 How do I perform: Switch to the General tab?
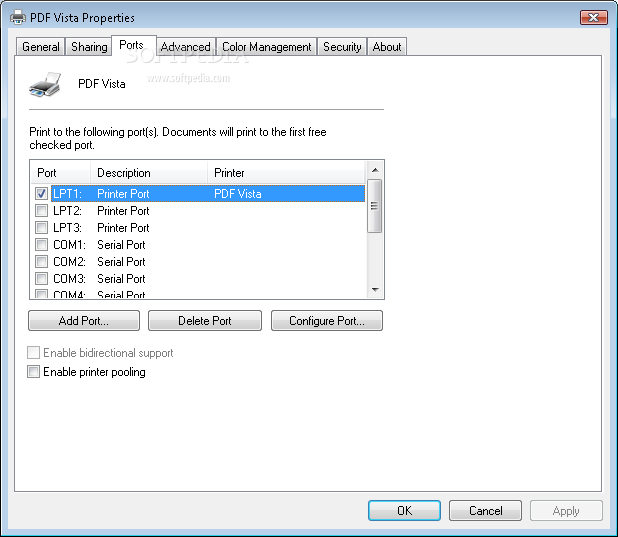click(41, 47)
